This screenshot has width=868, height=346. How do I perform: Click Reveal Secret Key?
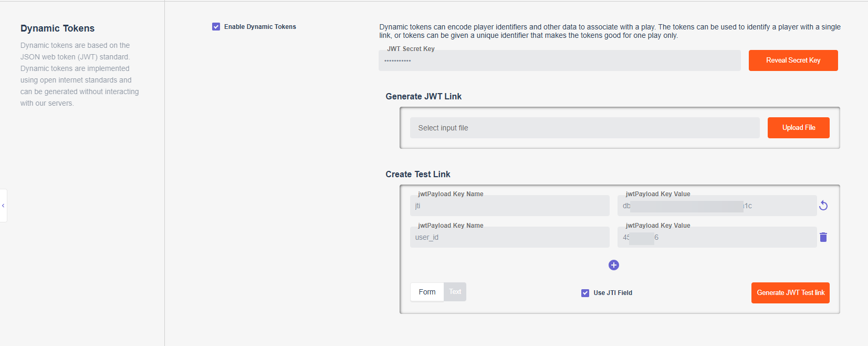point(793,60)
